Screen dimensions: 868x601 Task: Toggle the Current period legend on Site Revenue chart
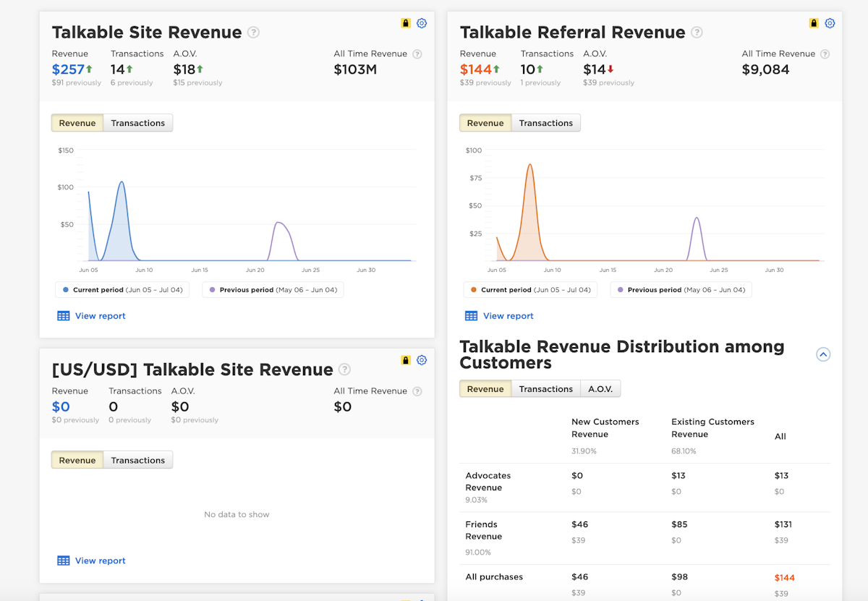(122, 288)
